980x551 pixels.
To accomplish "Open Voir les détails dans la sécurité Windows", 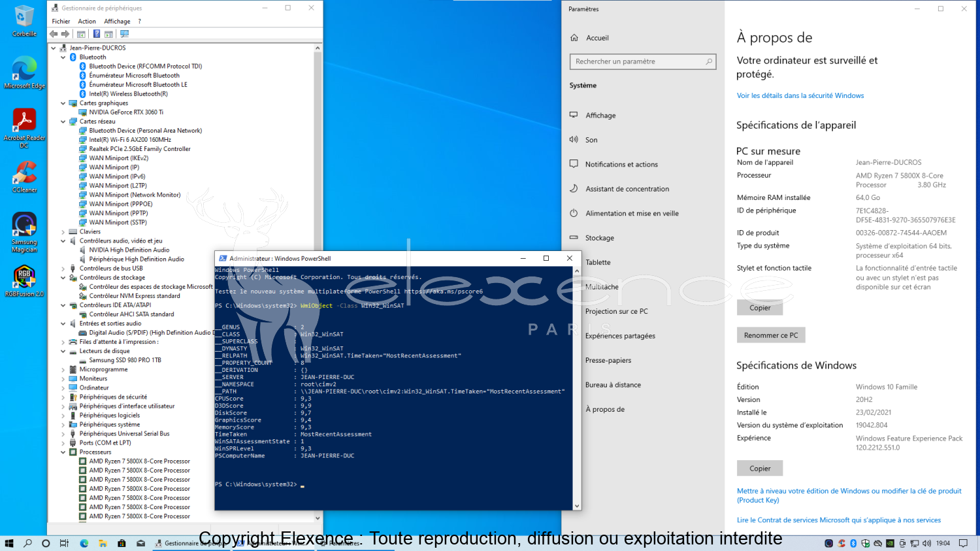I will pyautogui.click(x=800, y=95).
